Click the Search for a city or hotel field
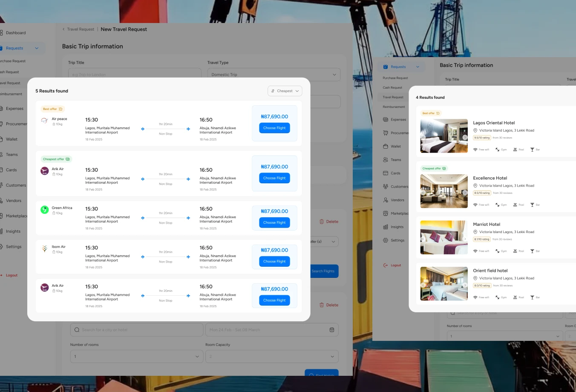Image resolution: width=576 pixels, height=392 pixels. 136,330
